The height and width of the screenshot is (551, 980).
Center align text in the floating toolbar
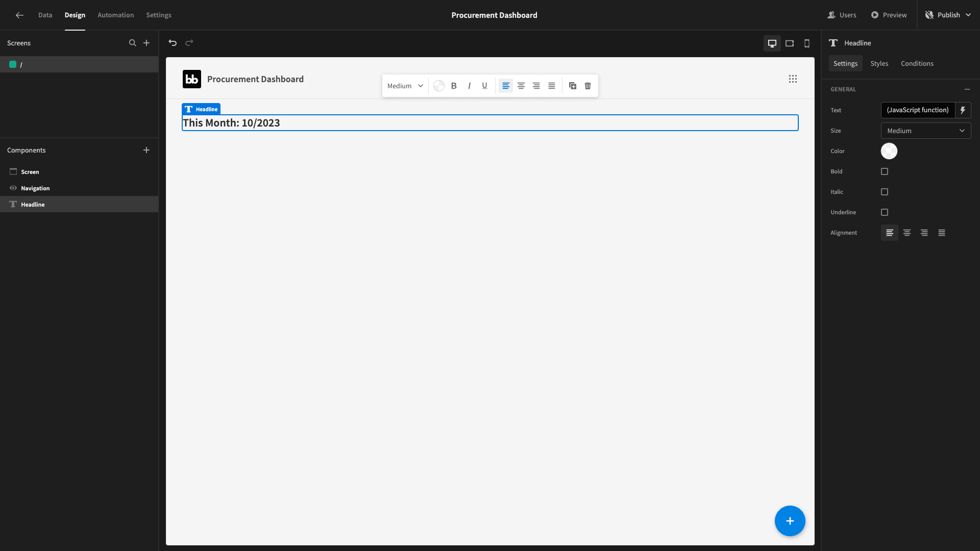[521, 86]
